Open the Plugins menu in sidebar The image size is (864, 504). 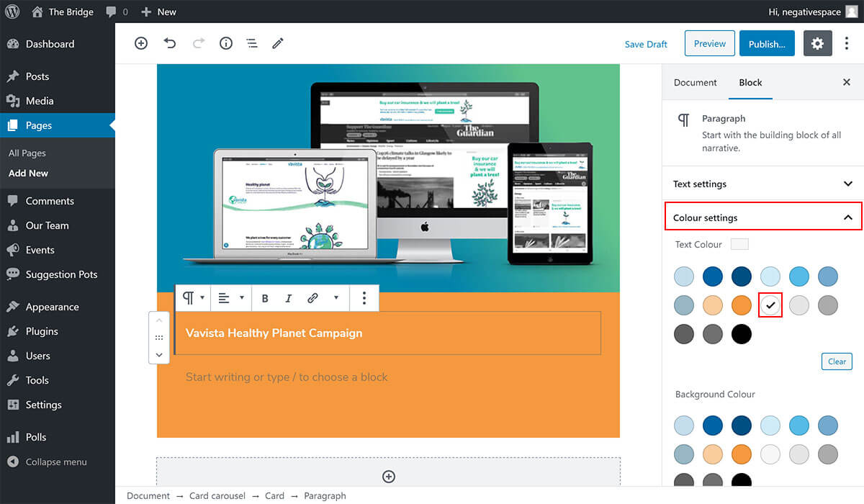pyautogui.click(x=42, y=331)
